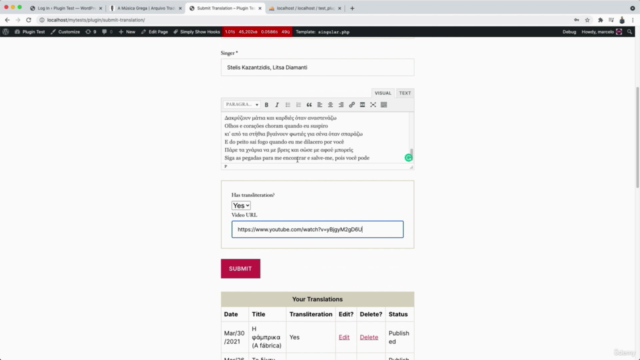The height and width of the screenshot is (360, 640).
Task: Insert a bulleted list in the editor
Action: pyautogui.click(x=288, y=105)
